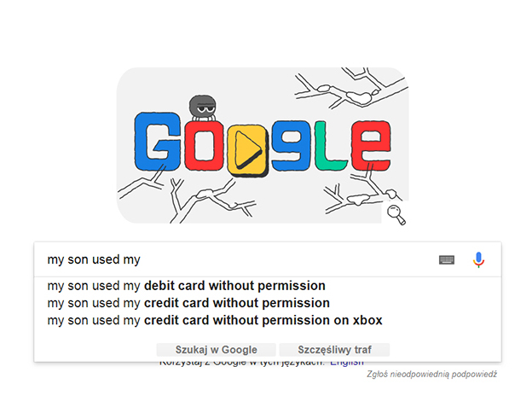Report suggestion via 'Zgłoś nieodpowiednią podpowiedź'
This screenshot has height=413, width=532.
coord(431,375)
